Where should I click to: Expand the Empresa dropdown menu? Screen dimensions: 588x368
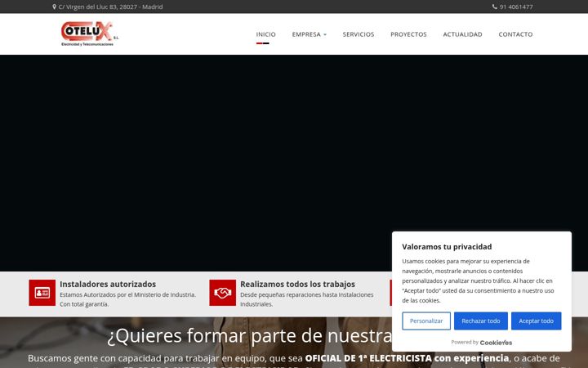pos(310,34)
